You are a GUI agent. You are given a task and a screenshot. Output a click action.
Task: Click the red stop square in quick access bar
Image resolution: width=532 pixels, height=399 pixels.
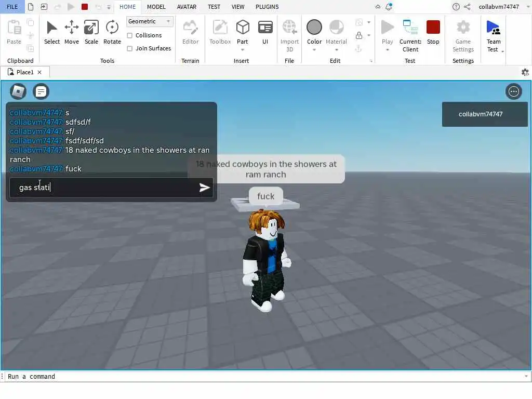point(85,7)
